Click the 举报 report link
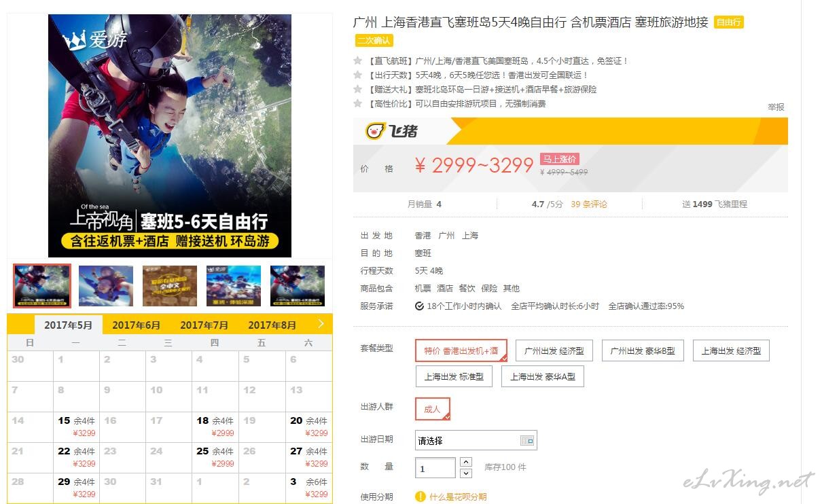 pyautogui.click(x=776, y=107)
